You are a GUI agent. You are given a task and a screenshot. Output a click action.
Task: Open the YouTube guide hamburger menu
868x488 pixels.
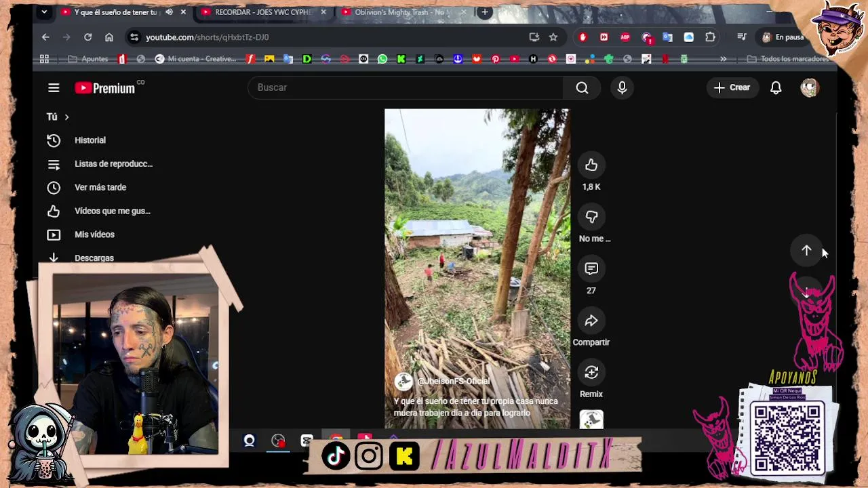click(x=54, y=87)
